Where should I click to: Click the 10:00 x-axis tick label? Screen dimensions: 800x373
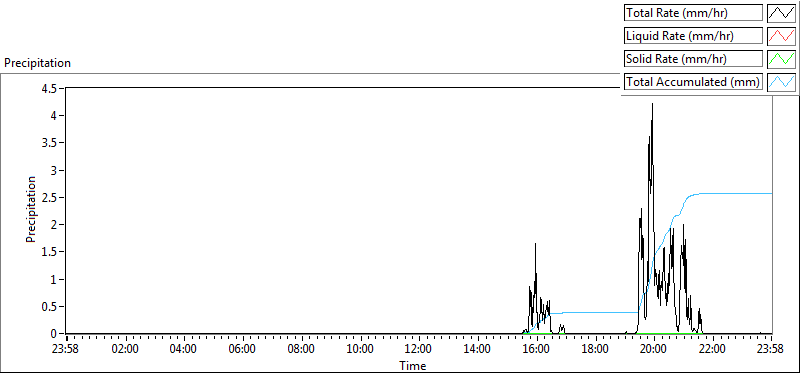click(x=360, y=350)
